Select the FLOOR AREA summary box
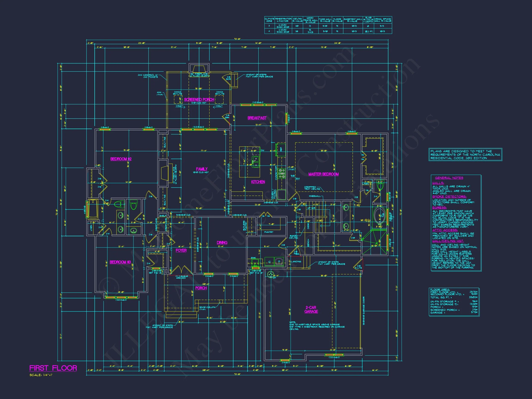Image resolution: width=532 pixels, height=399 pixels. pyautogui.click(x=453, y=302)
